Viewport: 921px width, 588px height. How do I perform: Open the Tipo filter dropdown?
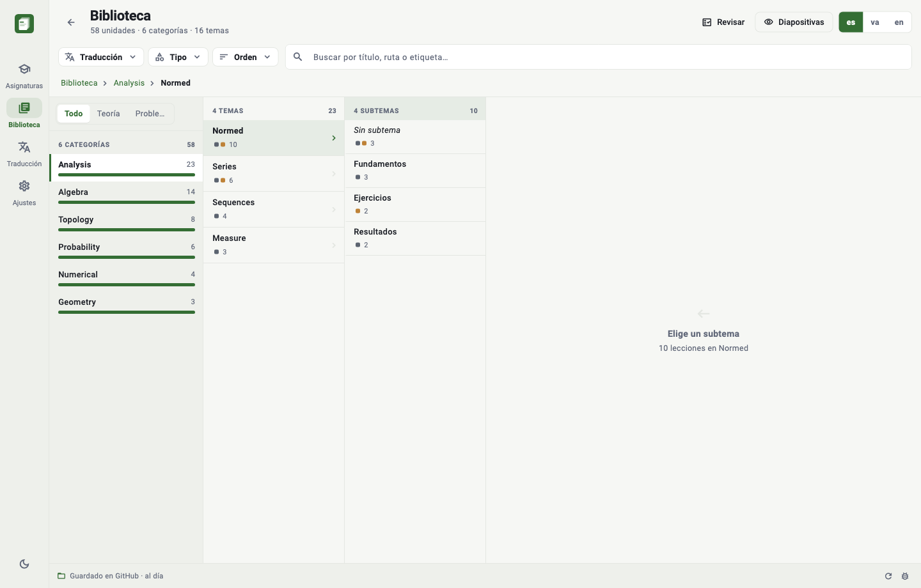point(178,57)
